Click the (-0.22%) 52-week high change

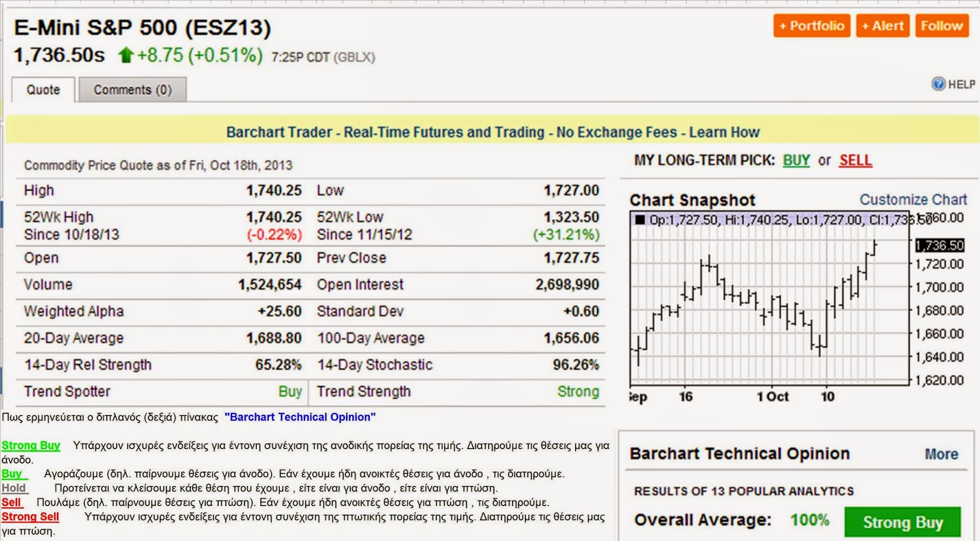click(x=274, y=235)
